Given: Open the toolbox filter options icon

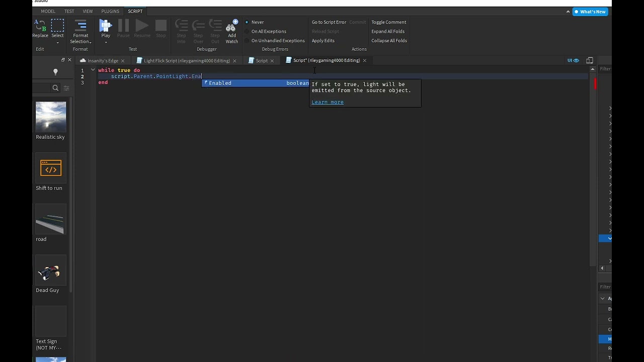Looking at the screenshot, I should click(x=66, y=88).
